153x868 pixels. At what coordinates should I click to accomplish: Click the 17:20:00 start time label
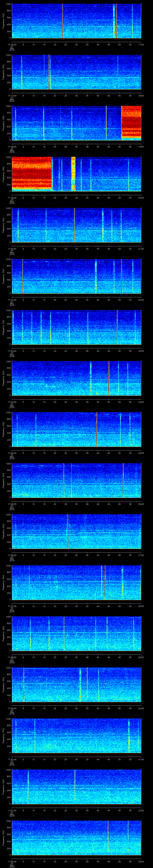coord(12,249)
